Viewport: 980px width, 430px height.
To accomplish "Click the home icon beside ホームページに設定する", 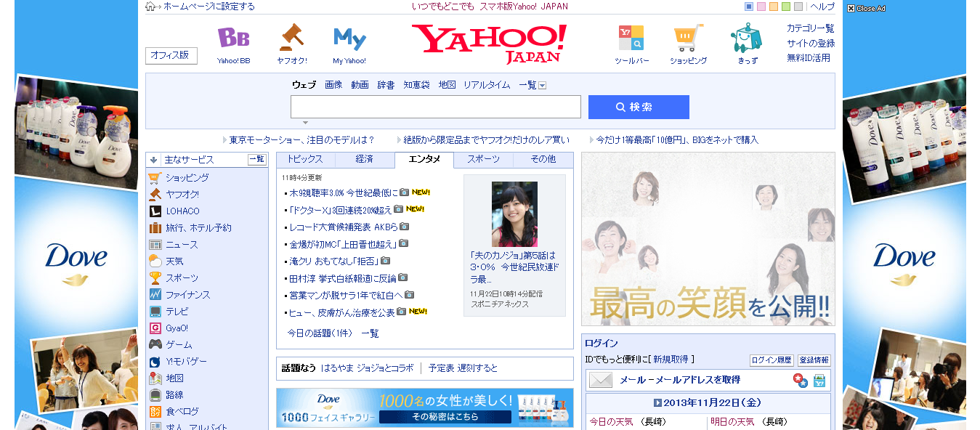I will tap(150, 7).
